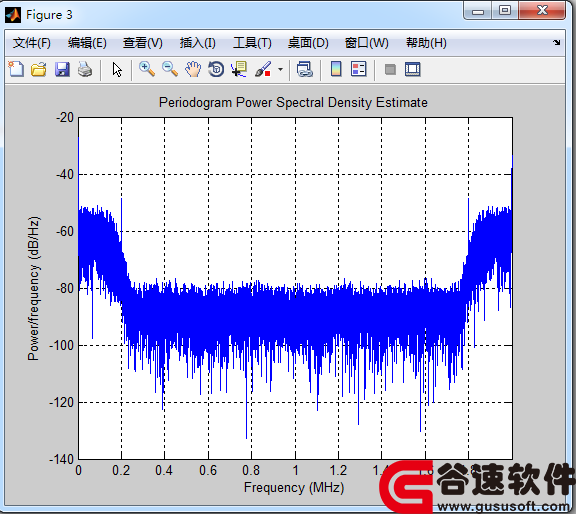576x514 pixels.
Task: Activate the Zoom Out magnifier tool
Action: point(170,69)
